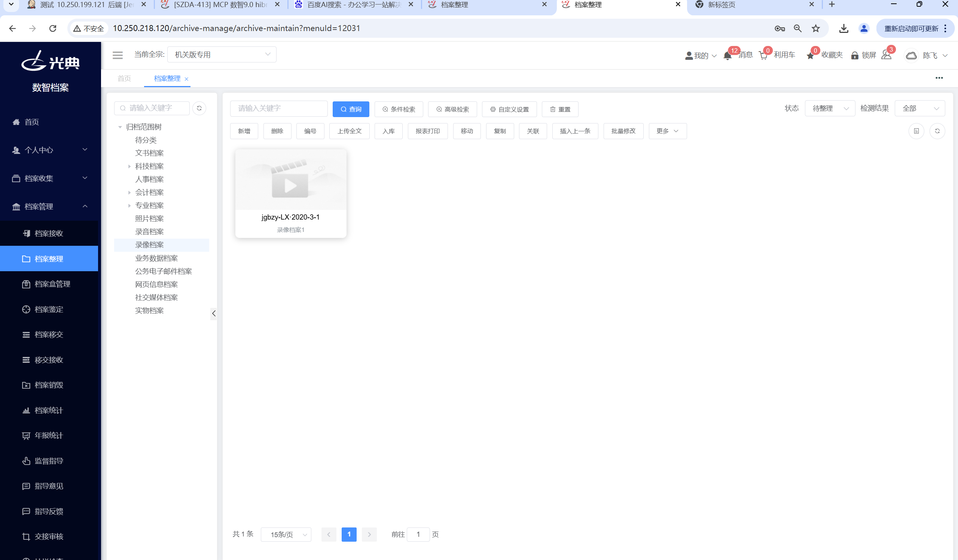This screenshot has width=958, height=560.
Task: Open the users icon with badge 3
Action: [x=886, y=55]
